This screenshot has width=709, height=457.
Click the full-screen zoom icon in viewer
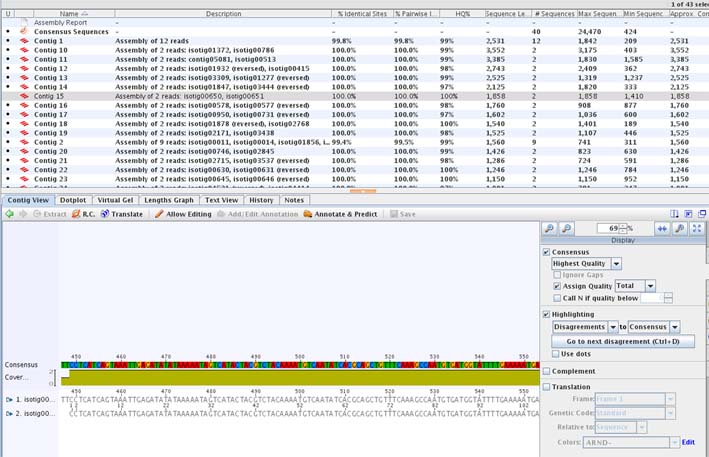pyautogui.click(x=697, y=229)
